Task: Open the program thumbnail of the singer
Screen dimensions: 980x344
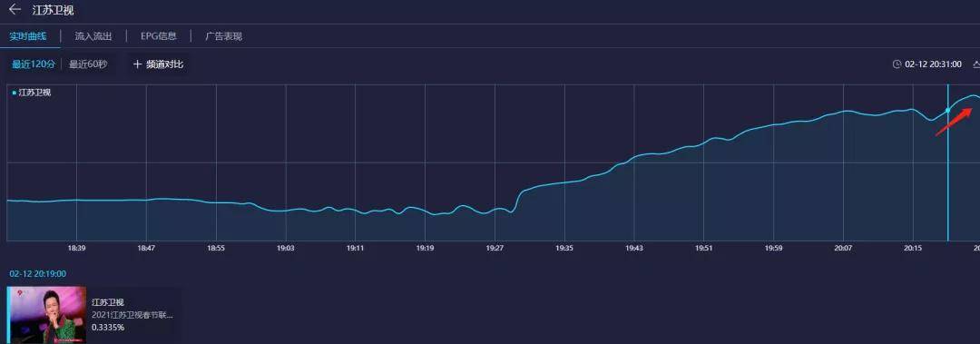Action: point(47,315)
